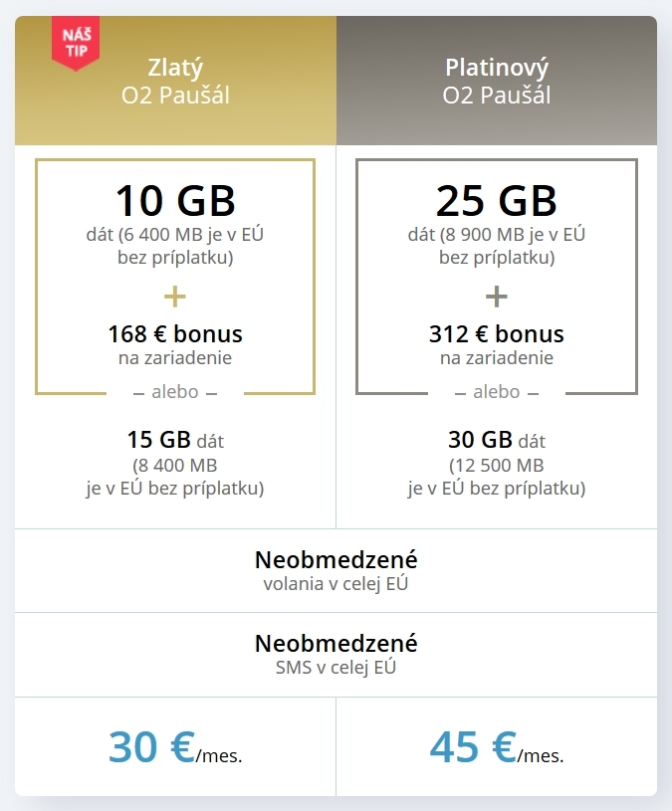The height and width of the screenshot is (811, 672).
Task: Click the gray plus sign icon
Action: tap(496, 297)
